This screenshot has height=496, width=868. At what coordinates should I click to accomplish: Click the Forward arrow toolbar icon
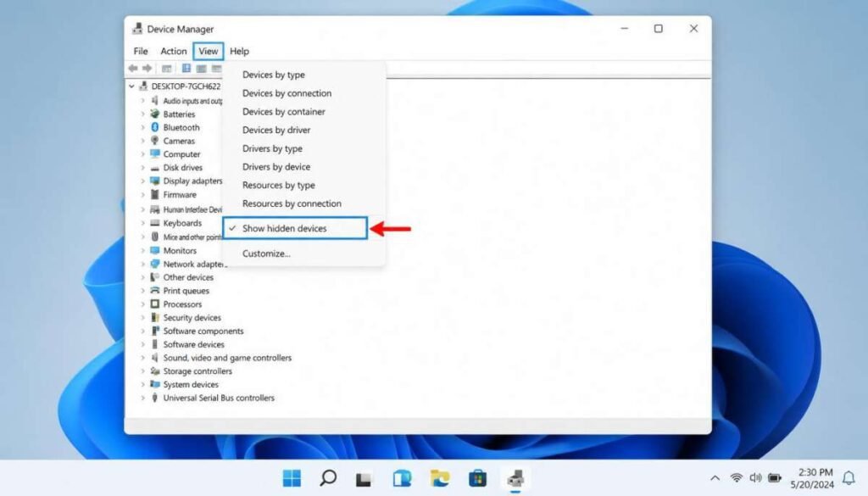point(147,68)
